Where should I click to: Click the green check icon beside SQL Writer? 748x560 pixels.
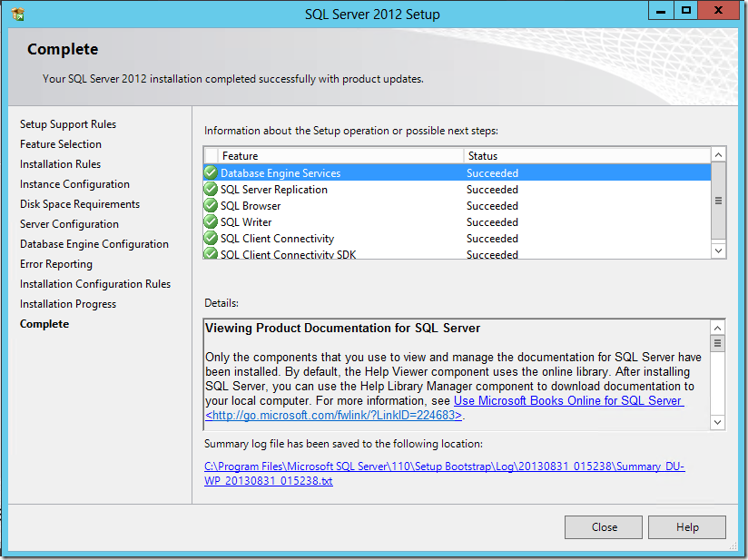211,221
